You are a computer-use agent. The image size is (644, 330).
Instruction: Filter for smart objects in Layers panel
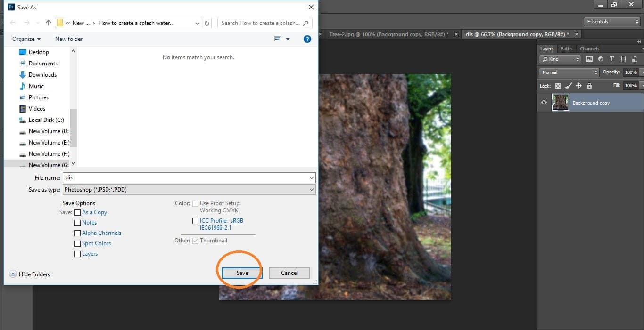tap(634, 59)
